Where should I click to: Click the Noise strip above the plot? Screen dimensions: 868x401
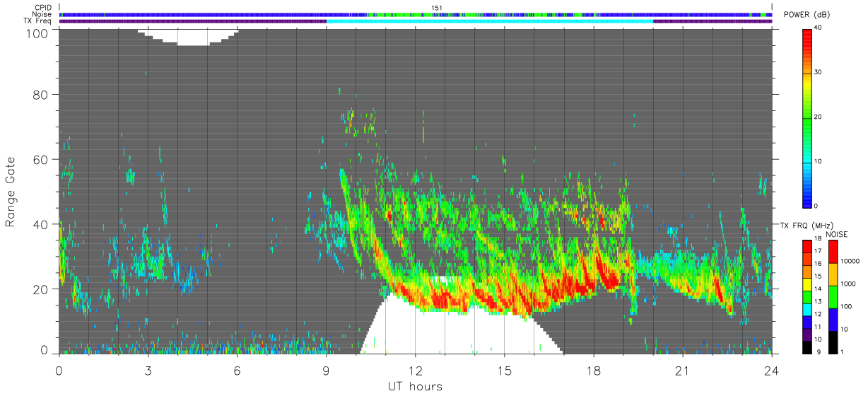(x=416, y=14)
